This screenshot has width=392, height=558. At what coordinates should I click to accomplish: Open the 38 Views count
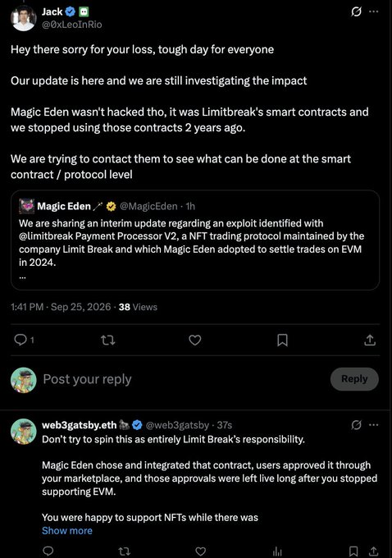click(138, 307)
